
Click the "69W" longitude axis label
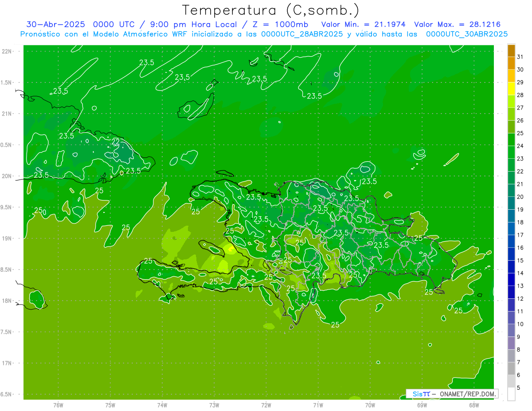coord(422,405)
